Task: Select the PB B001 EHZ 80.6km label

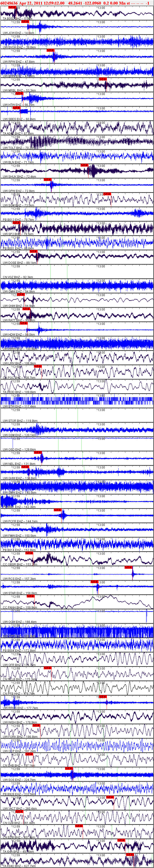Action: coord(18,248)
